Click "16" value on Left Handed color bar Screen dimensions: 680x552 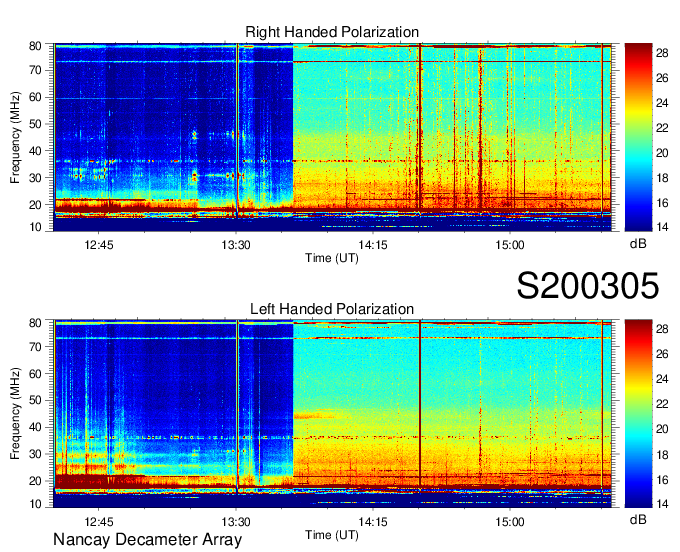pos(662,480)
